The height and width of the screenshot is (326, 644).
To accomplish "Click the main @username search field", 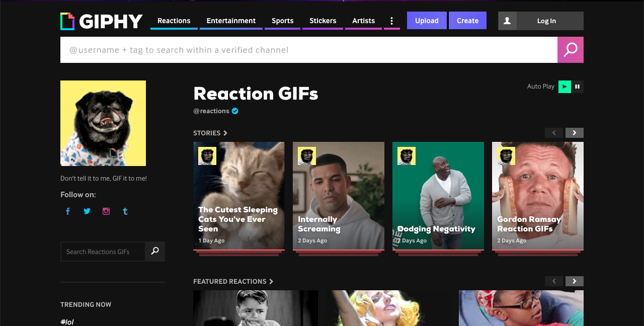I will (308, 50).
